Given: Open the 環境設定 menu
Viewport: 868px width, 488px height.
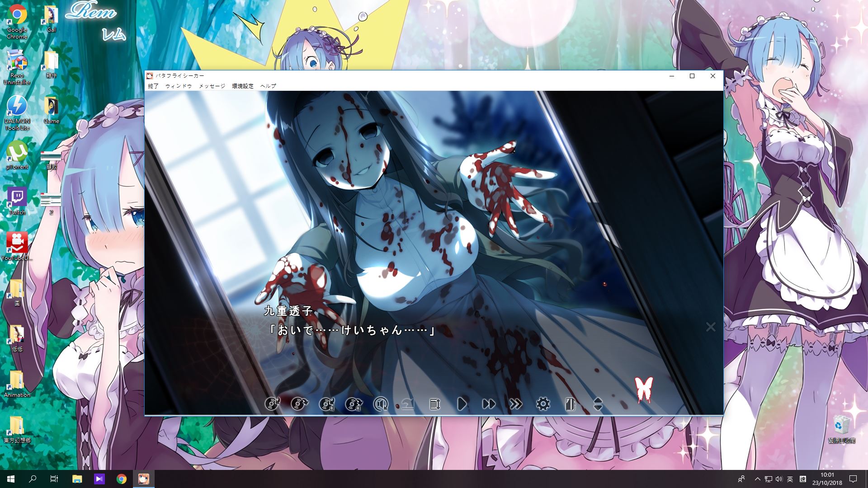Looking at the screenshot, I should pos(243,86).
